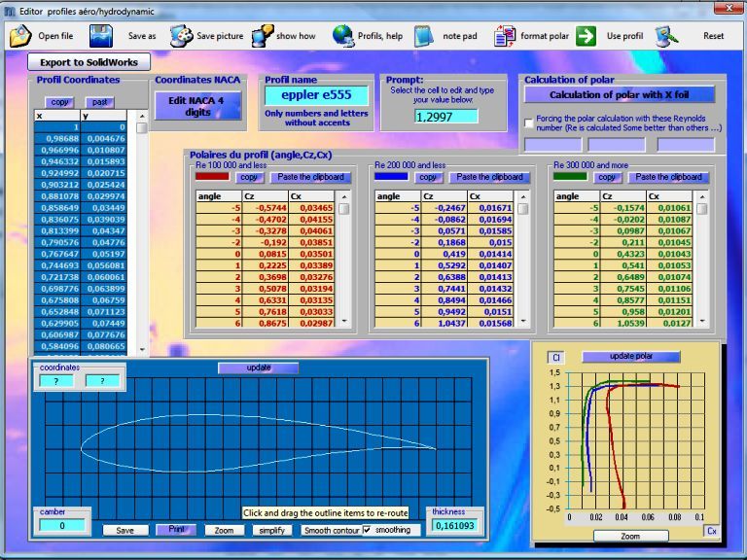Screen dimensions: 747x560
Task: Click the Profils, help globe icon
Action: click(343, 36)
